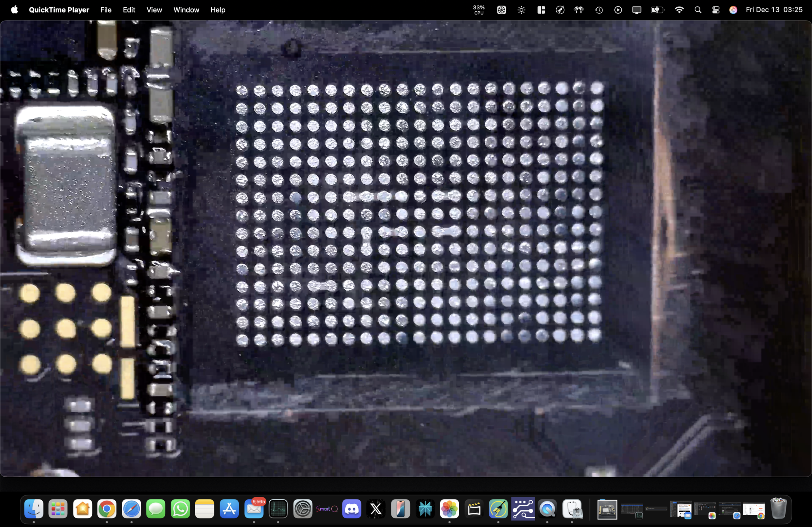Image resolution: width=812 pixels, height=527 pixels.
Task: Click the battery charging status icon
Action: tap(657, 10)
